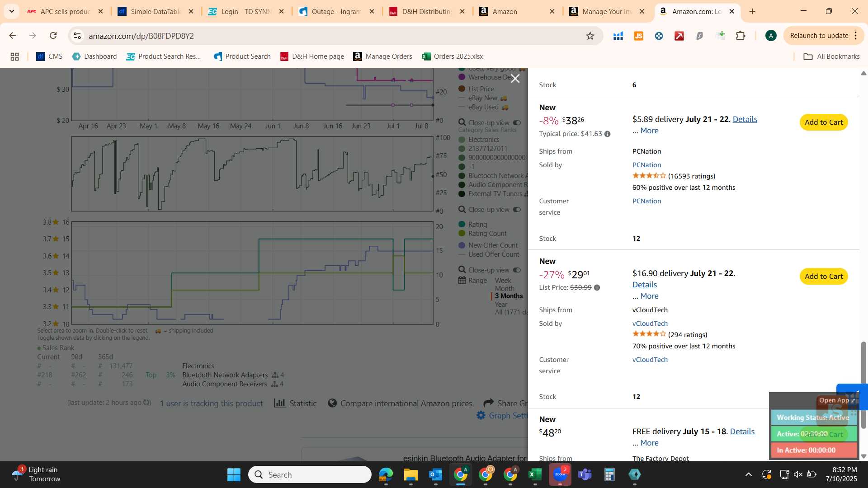This screenshot has width=868, height=488.
Task: Open the apps grid in bookmarks bar
Action: [14, 56]
